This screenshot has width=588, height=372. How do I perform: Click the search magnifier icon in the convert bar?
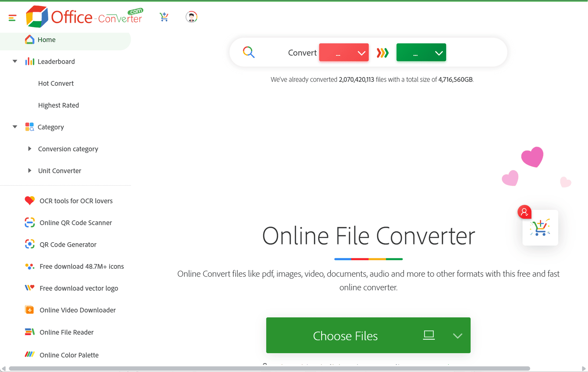pos(249,52)
